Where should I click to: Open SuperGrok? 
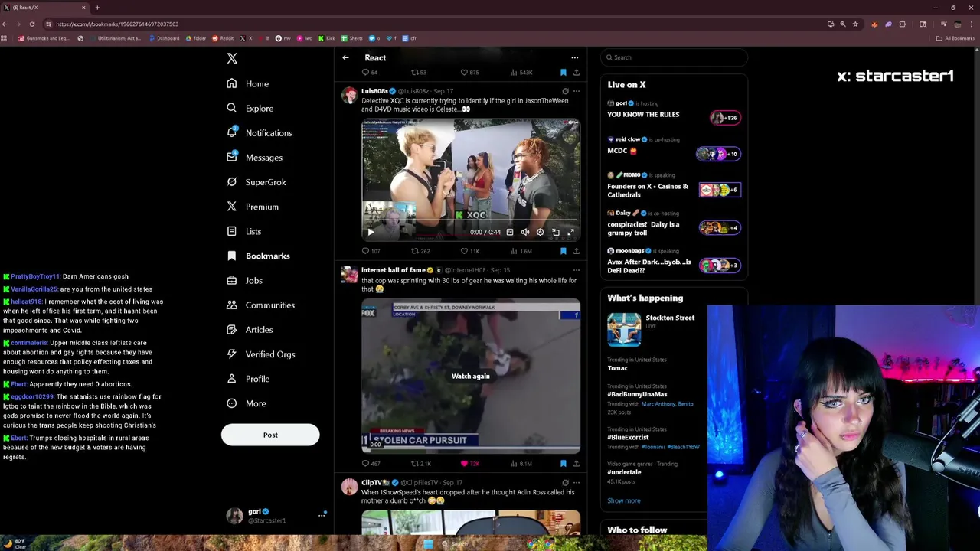[256, 182]
